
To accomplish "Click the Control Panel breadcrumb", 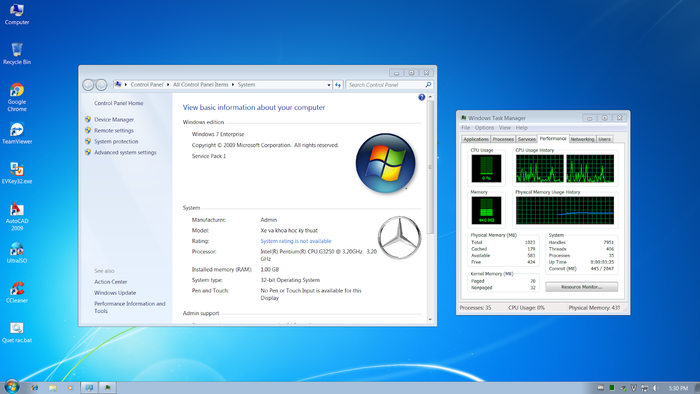I will tap(146, 84).
